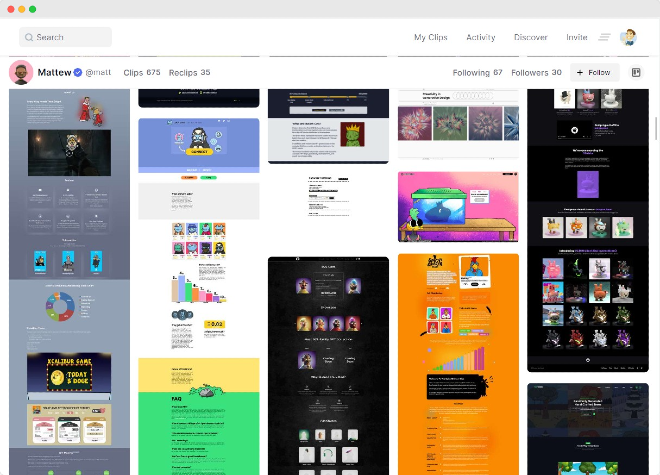Image resolution: width=660 pixels, height=475 pixels.
Task: Type in the Search field
Action: pos(70,37)
